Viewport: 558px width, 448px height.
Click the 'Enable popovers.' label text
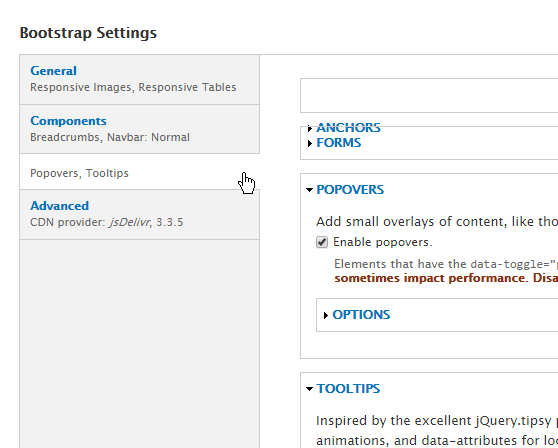click(383, 242)
